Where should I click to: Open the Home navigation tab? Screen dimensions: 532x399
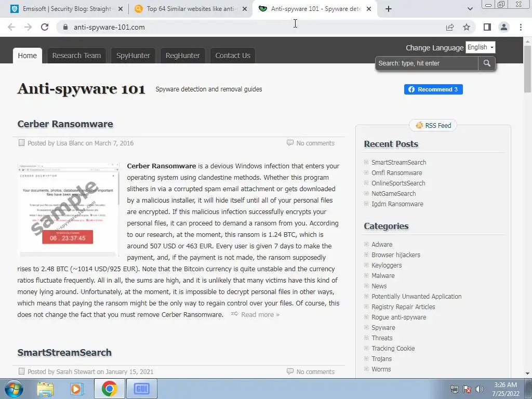[x=27, y=56]
